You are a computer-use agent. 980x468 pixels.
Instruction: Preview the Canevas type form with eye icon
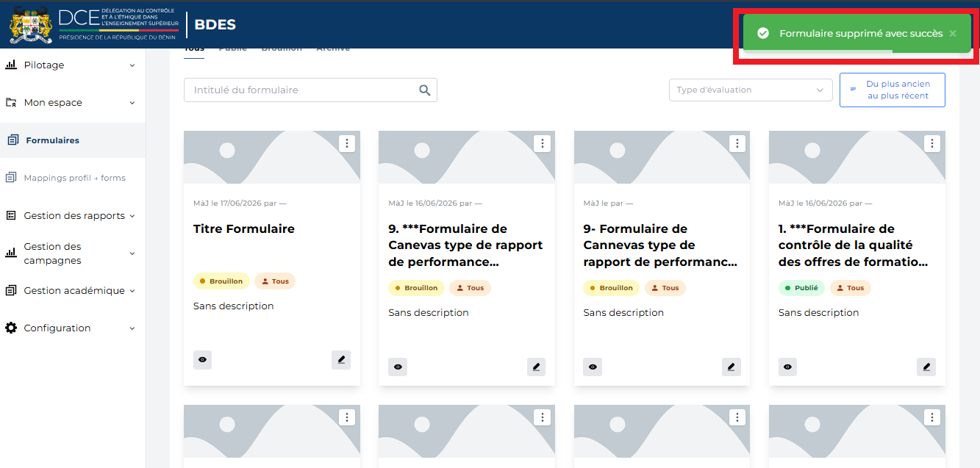pos(398,367)
